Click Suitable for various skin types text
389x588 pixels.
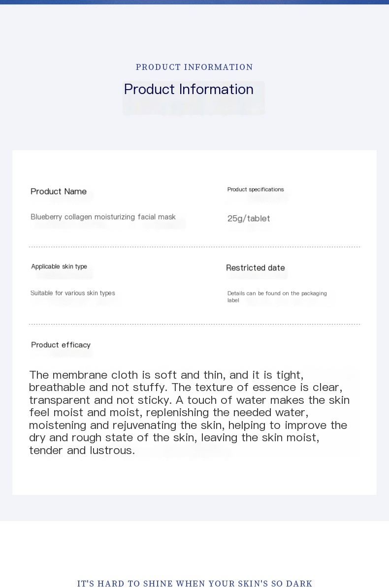pos(73,293)
